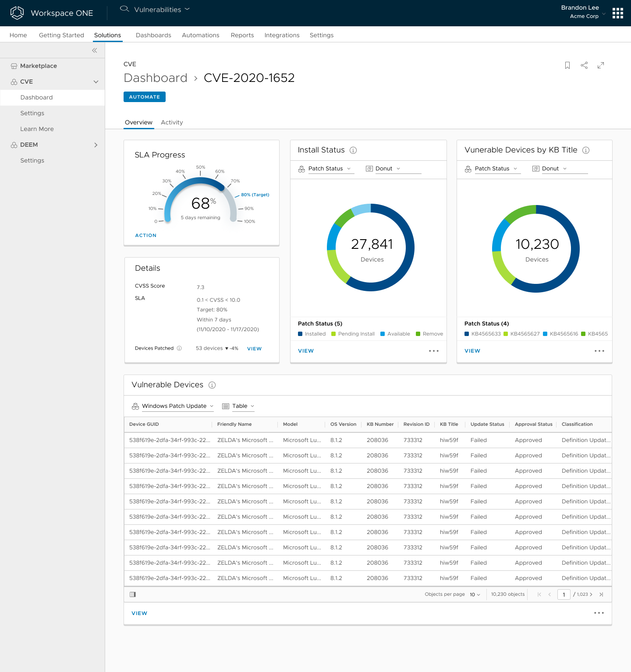Click the share icon
The width and height of the screenshot is (631, 672).
[x=584, y=65]
